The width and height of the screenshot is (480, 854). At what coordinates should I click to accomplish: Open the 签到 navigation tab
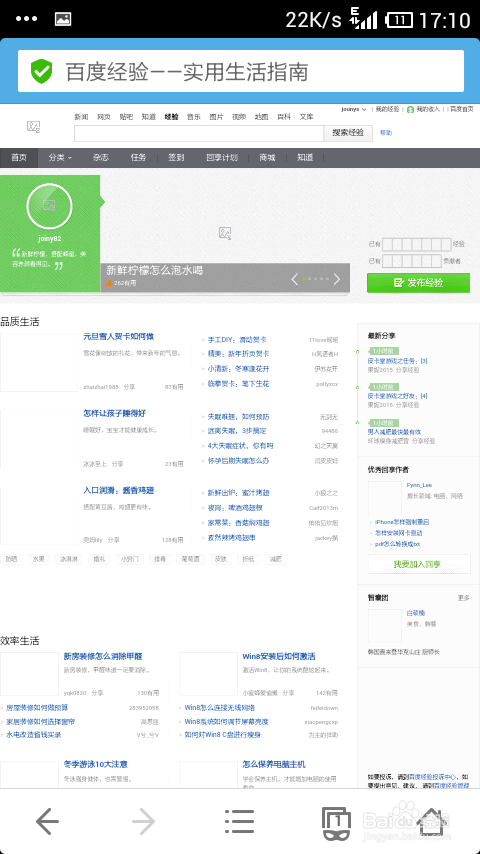pos(176,157)
